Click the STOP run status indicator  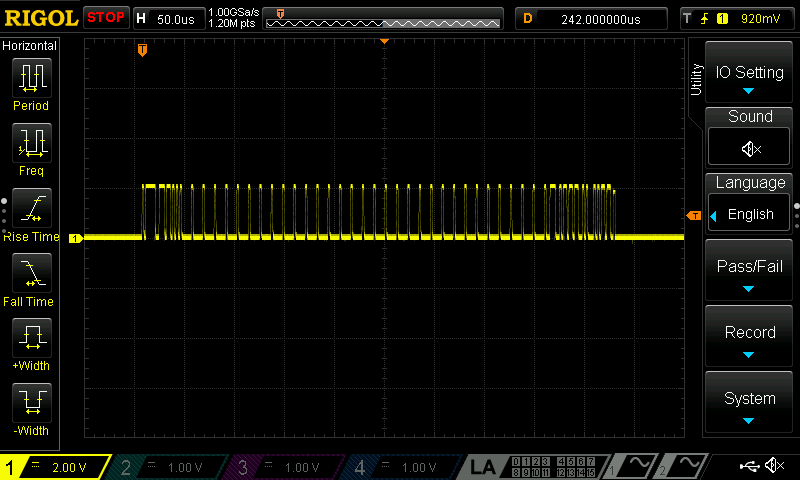pyautogui.click(x=106, y=18)
